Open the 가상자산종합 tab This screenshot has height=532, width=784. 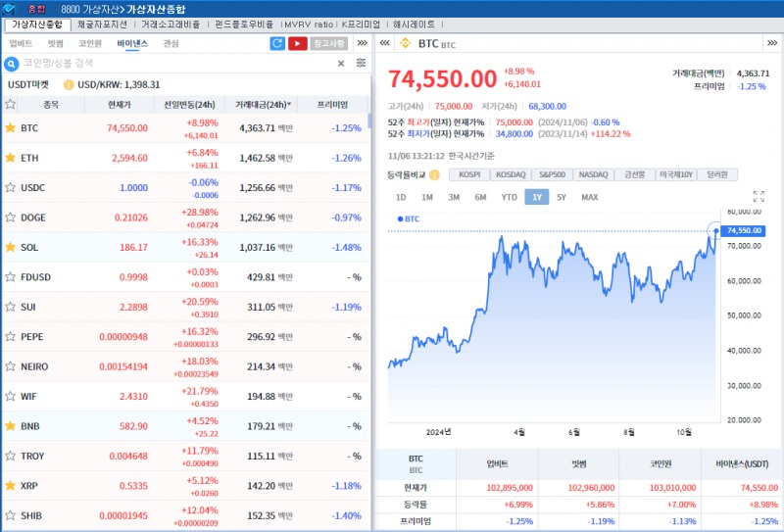37,24
